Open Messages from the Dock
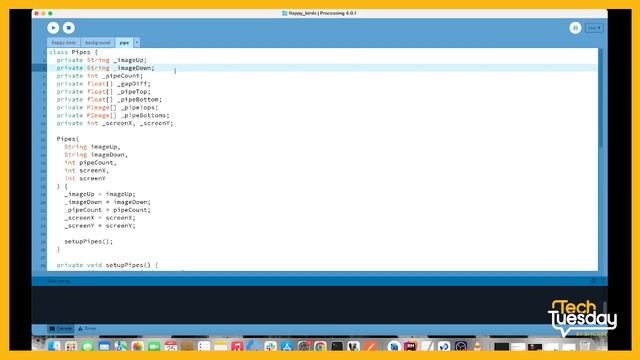The width and height of the screenshot is (640, 360). click(x=87, y=346)
